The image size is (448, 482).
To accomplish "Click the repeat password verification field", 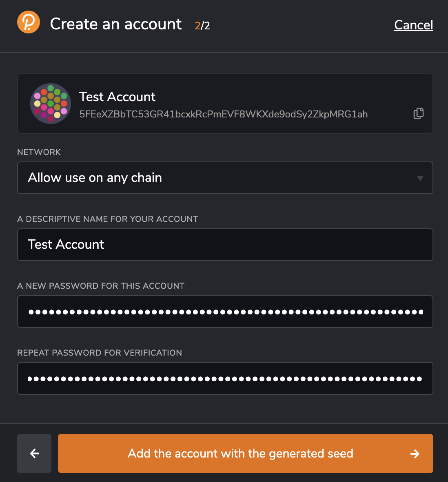I will (225, 378).
